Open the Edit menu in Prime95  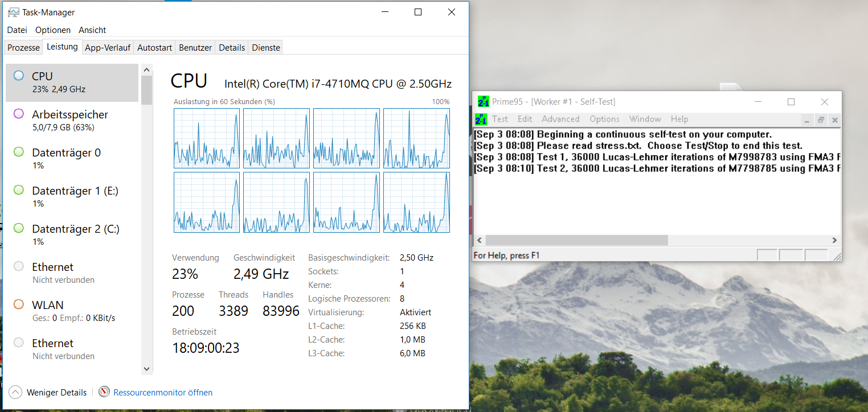pos(525,119)
